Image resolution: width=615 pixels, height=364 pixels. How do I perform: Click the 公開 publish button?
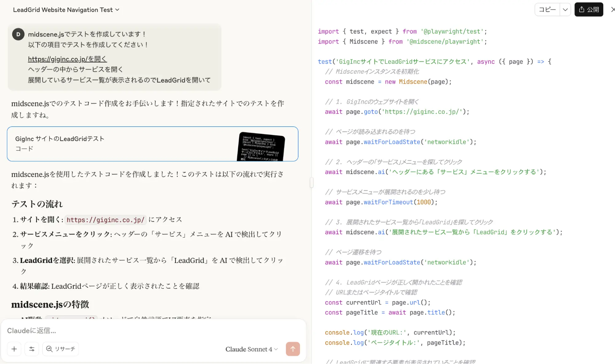point(589,10)
